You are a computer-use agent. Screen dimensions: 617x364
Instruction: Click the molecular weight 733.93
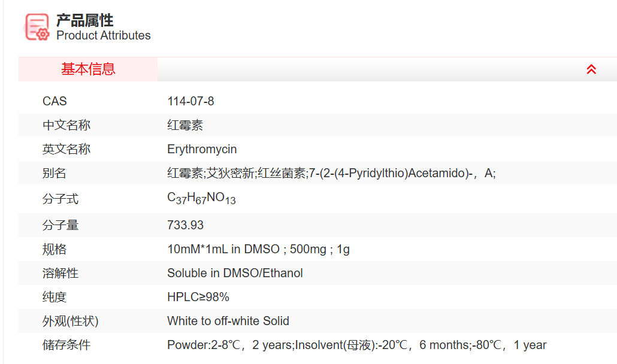[x=185, y=225]
